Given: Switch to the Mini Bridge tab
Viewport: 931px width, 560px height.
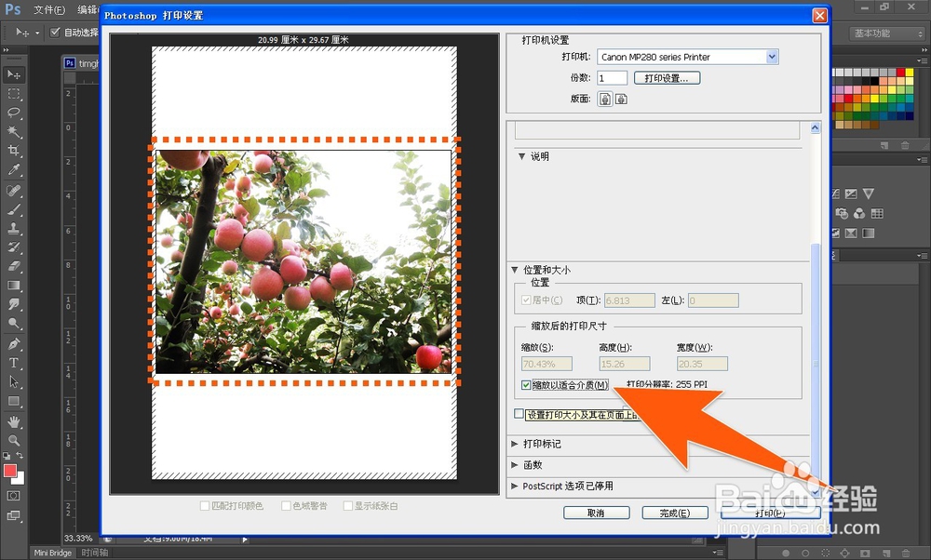Looking at the screenshot, I should pos(52,553).
